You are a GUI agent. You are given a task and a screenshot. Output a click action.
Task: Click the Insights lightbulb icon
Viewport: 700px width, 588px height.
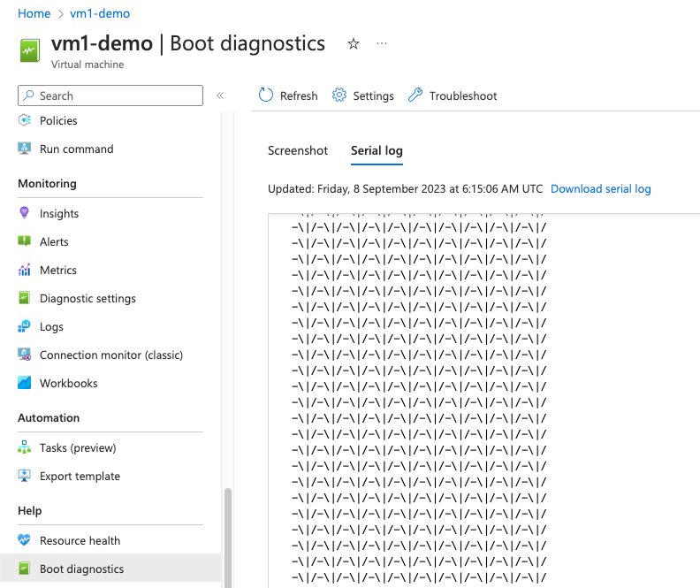click(25, 213)
